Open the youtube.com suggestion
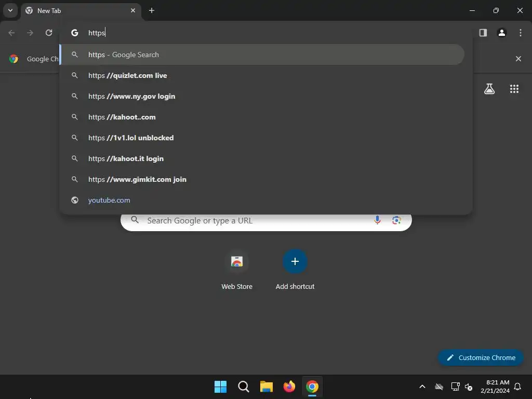The width and height of the screenshot is (532, 399). click(x=262, y=200)
